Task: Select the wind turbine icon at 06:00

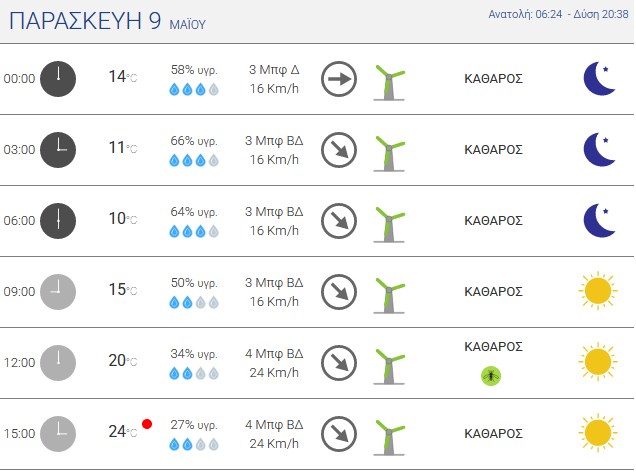Action: point(389,225)
